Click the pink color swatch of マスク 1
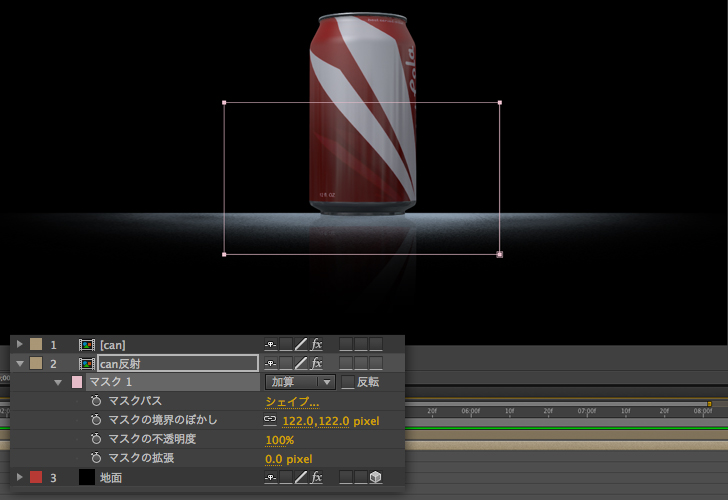Viewport: 728px width, 500px height. coord(77,382)
